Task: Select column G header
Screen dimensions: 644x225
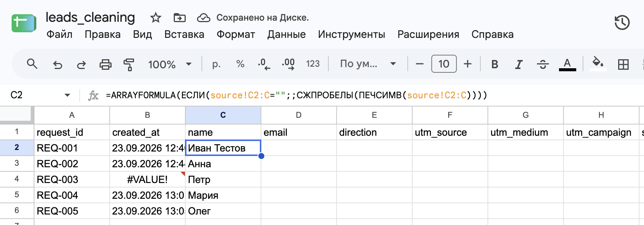Action: pos(526,115)
